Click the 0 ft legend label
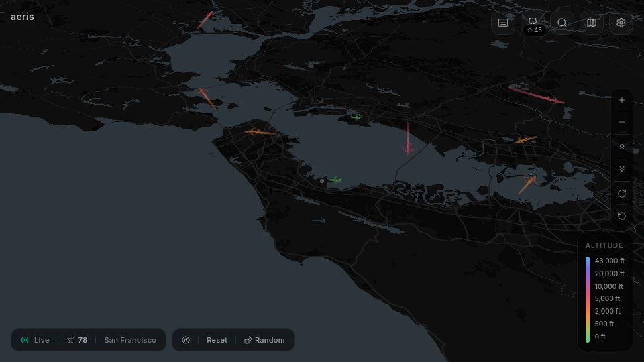 600,337
